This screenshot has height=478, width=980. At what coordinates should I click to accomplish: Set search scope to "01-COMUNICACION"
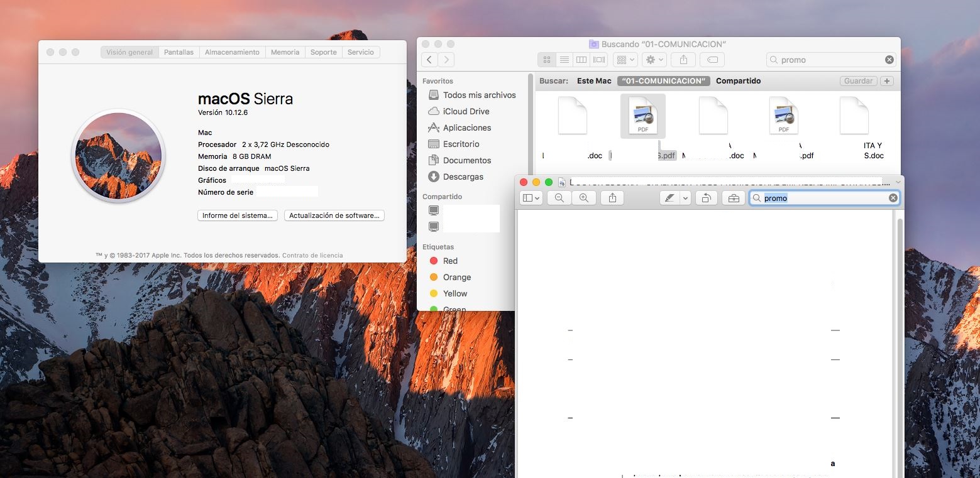(x=664, y=81)
